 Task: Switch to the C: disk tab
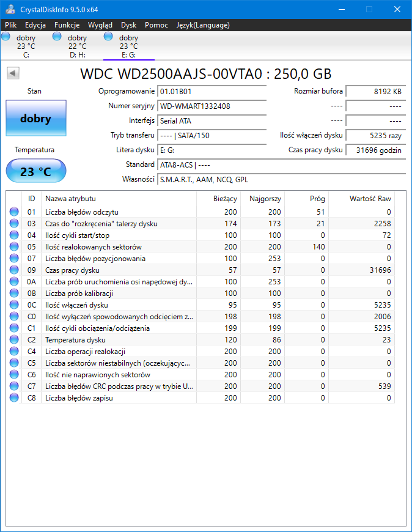pos(26,46)
